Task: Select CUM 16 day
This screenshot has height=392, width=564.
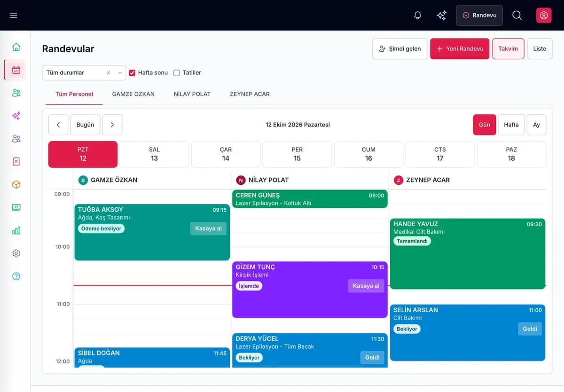Action: 368,154
